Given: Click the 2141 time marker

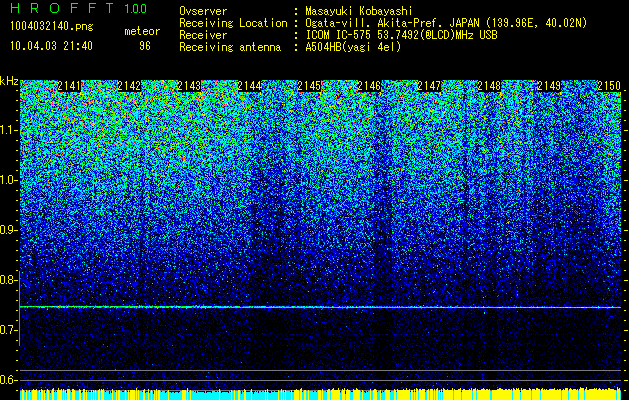Looking at the screenshot, I should [x=69, y=86].
